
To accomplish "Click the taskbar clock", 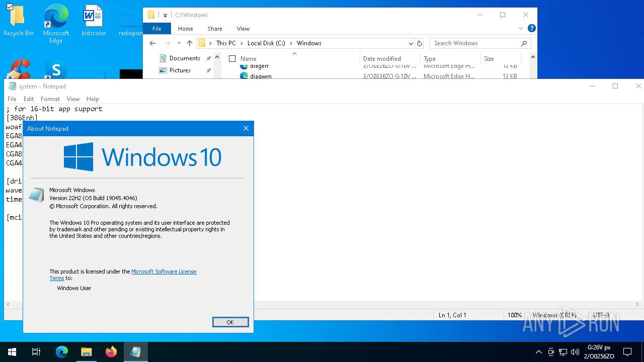I will tap(599, 352).
